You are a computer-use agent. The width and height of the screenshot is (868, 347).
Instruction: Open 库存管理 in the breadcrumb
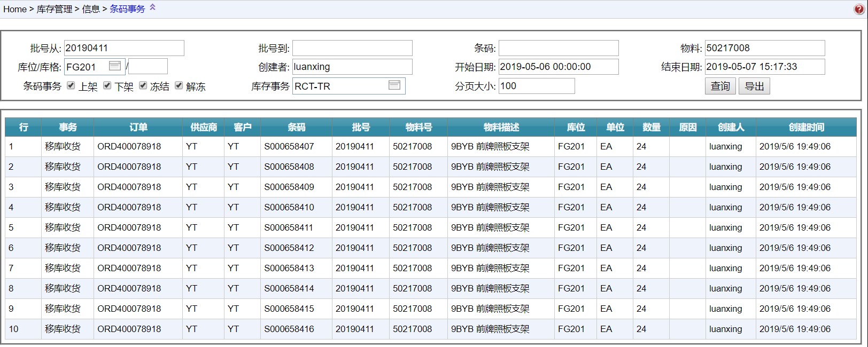[54, 9]
